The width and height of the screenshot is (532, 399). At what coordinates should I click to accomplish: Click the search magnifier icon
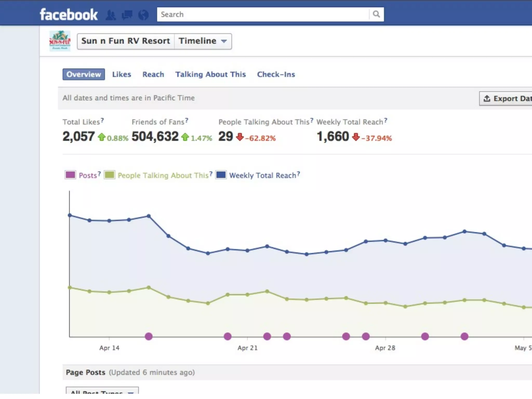[x=376, y=14]
